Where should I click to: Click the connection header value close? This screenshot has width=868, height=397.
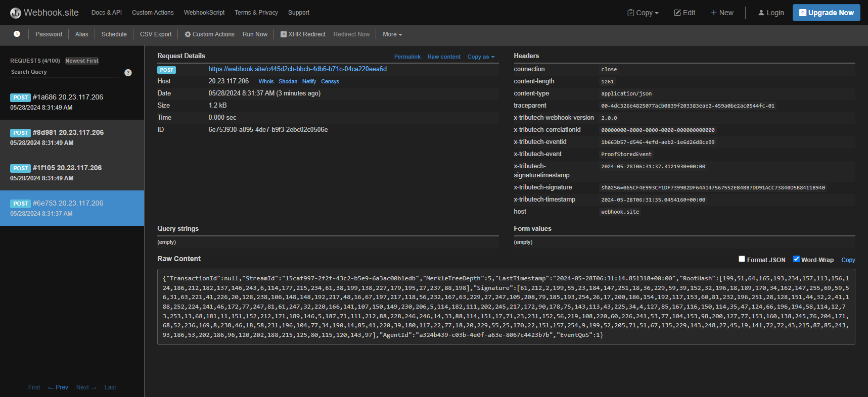pos(609,69)
